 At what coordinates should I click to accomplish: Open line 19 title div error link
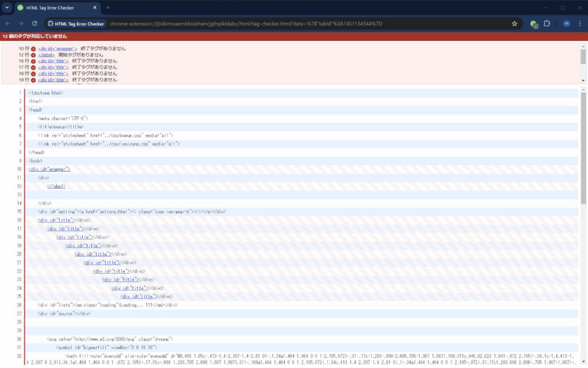pos(53,79)
